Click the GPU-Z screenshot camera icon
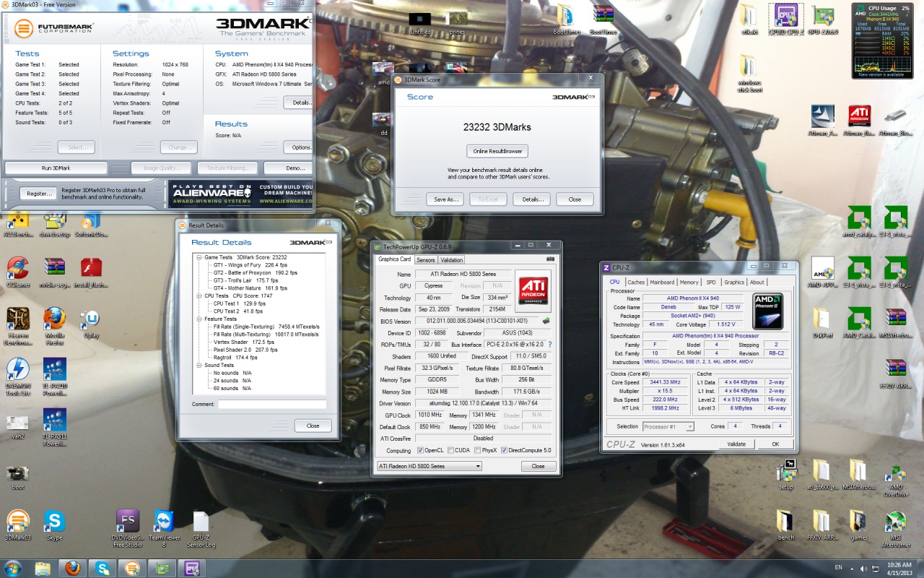 pyautogui.click(x=550, y=259)
